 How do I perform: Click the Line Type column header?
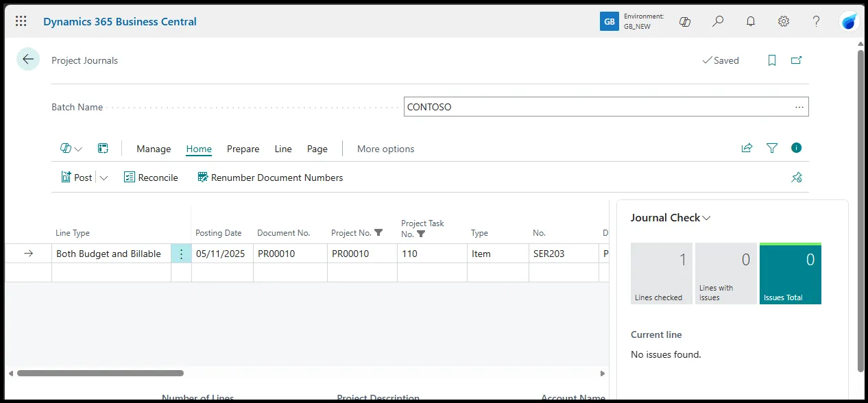pyautogui.click(x=73, y=233)
